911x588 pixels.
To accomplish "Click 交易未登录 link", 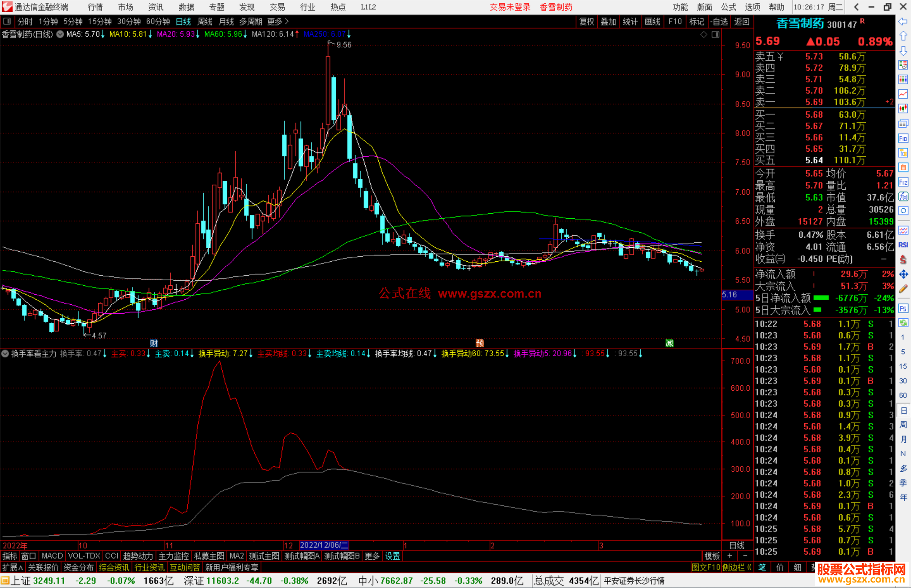I will click(509, 7).
